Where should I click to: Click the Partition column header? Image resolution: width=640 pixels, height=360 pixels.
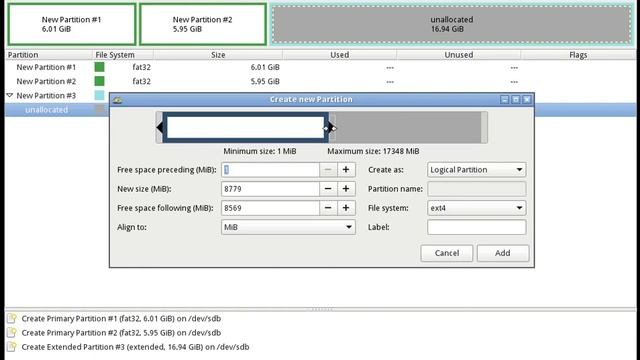pyautogui.click(x=49, y=55)
